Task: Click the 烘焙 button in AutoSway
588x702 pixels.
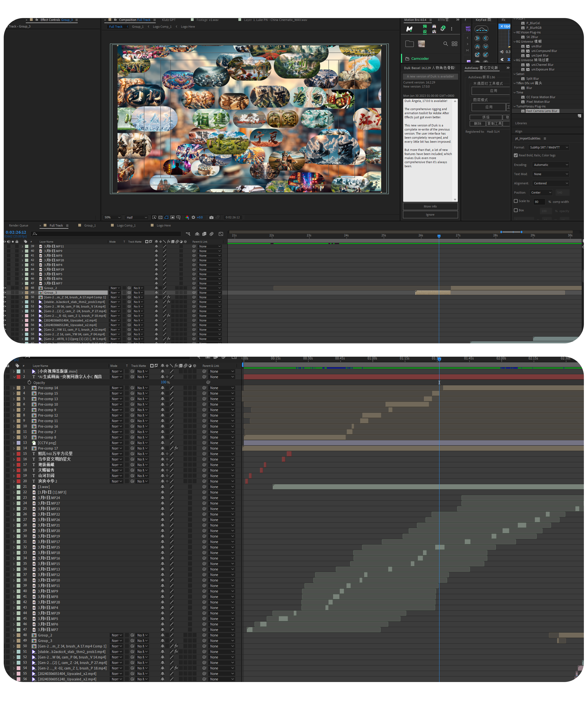Action: click(486, 117)
